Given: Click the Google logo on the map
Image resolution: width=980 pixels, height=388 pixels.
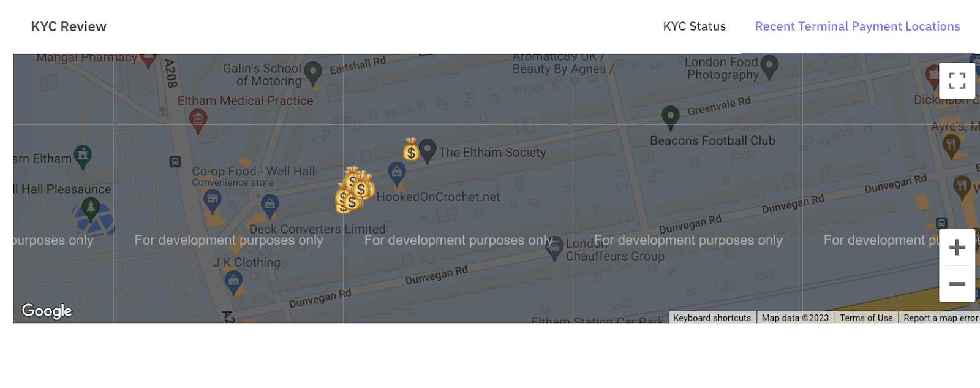Looking at the screenshot, I should point(47,311).
